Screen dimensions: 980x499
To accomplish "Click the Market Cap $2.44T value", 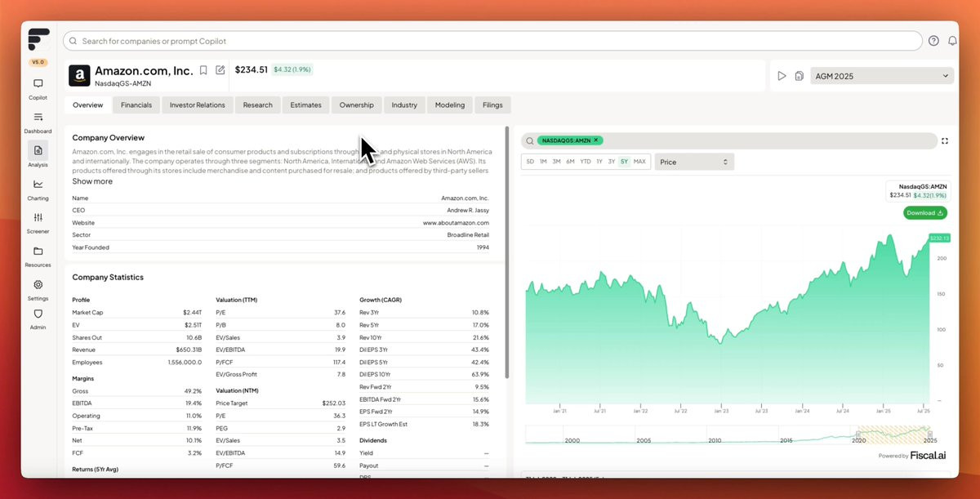I will click(193, 313).
